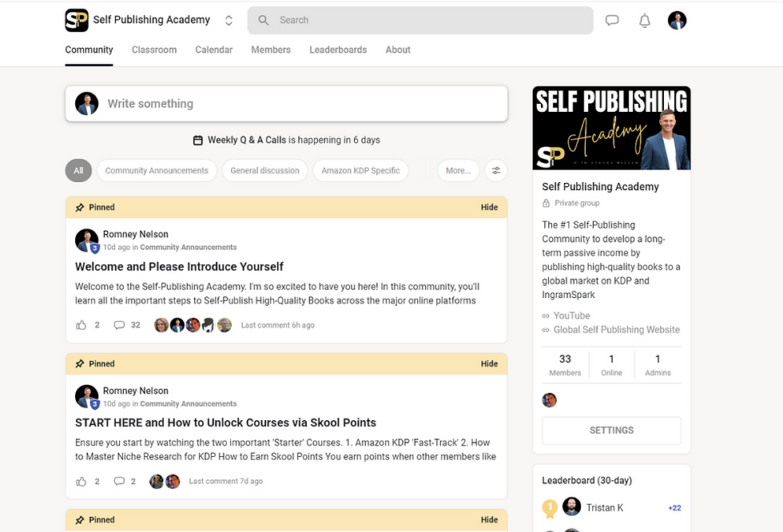Filter by Community Announcements
Image resolution: width=783 pixels, height=532 pixels.
[157, 171]
